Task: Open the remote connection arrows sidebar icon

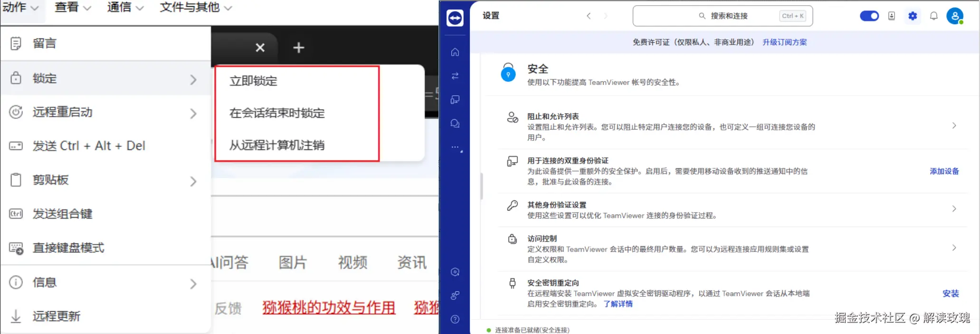Action: [x=455, y=76]
